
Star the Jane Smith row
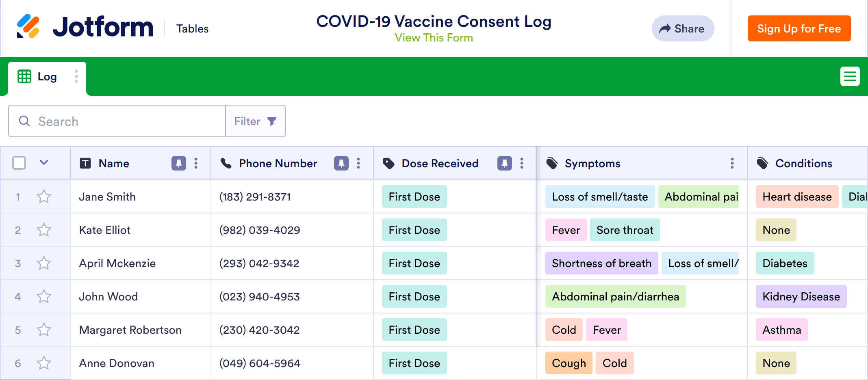44,197
